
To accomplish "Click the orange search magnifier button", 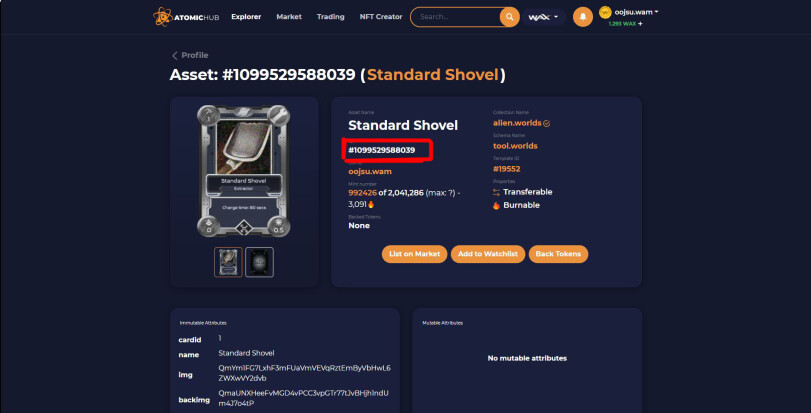I will [509, 17].
